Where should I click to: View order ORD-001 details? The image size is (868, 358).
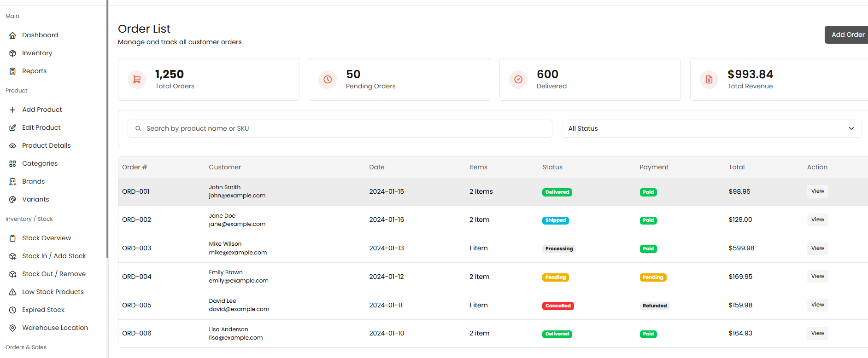pos(817,191)
